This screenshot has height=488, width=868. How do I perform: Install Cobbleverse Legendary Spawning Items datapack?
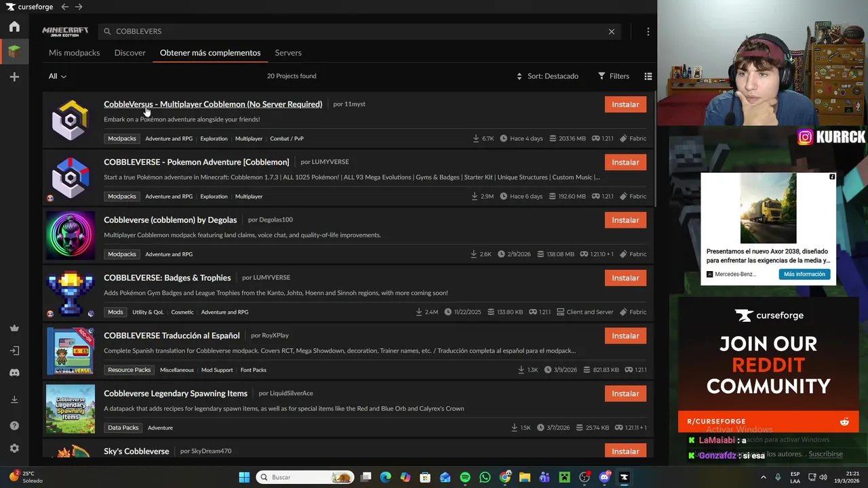pyautogui.click(x=625, y=393)
